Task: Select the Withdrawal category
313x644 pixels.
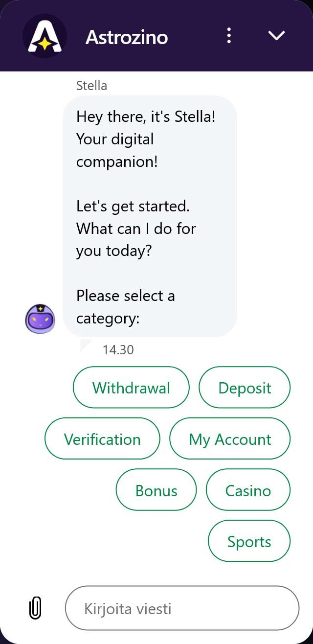Action: point(131,388)
